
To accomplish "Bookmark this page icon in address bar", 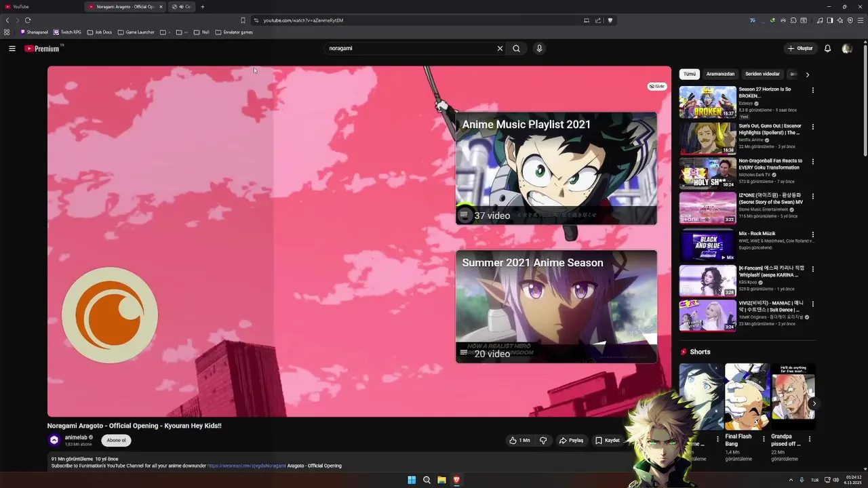I will pos(243,20).
